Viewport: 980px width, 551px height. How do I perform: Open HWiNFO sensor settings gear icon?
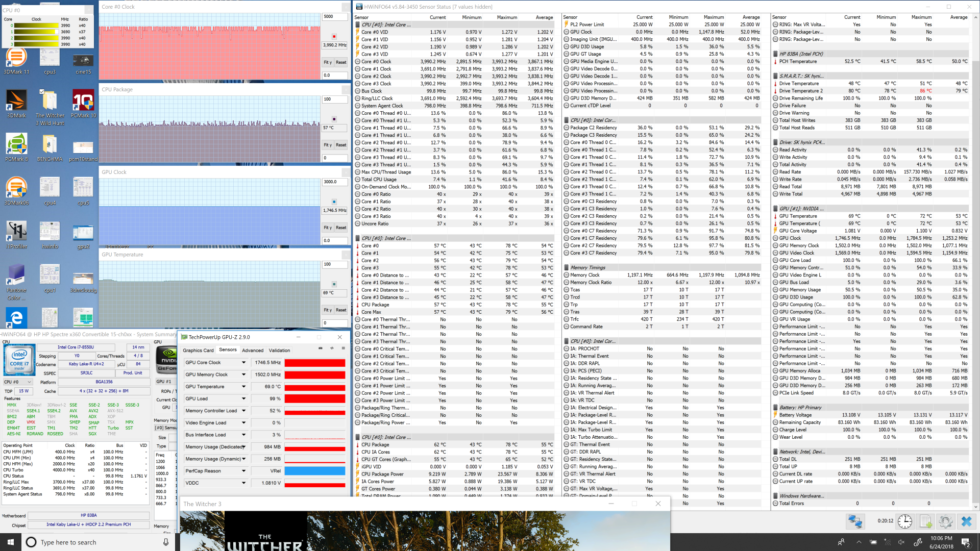point(945,521)
